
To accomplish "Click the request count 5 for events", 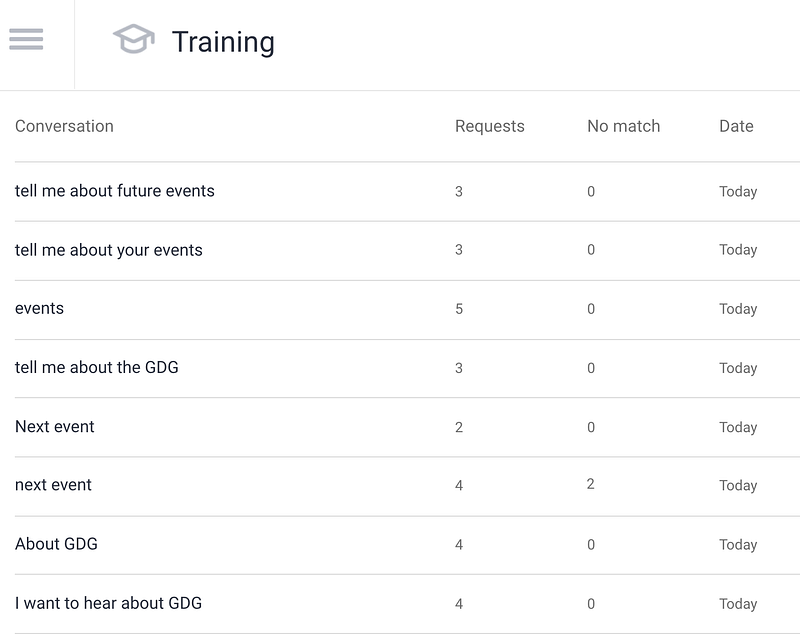I will pyautogui.click(x=459, y=309).
